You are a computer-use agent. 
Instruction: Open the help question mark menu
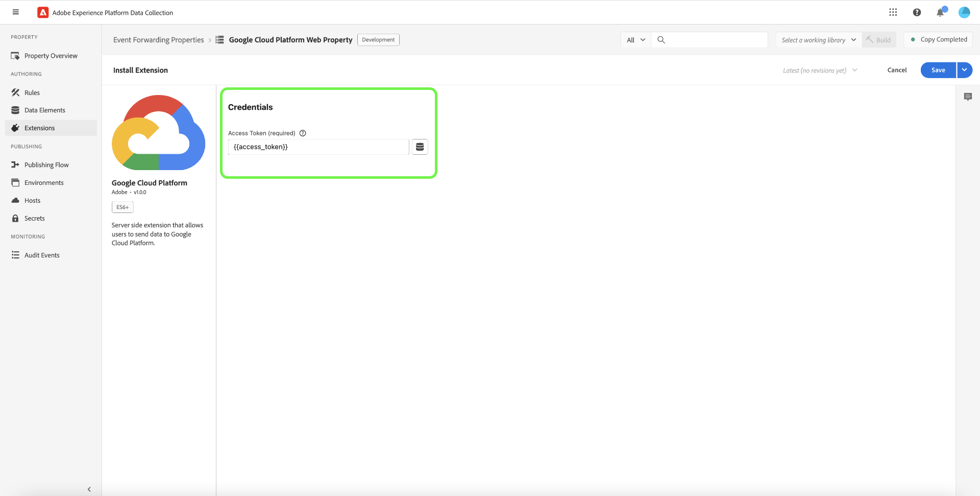(917, 12)
